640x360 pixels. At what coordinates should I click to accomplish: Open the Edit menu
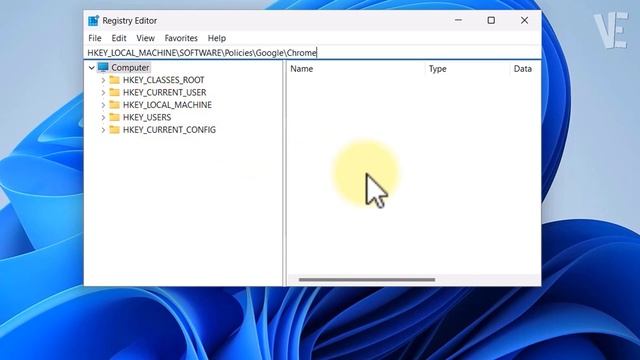click(x=119, y=38)
